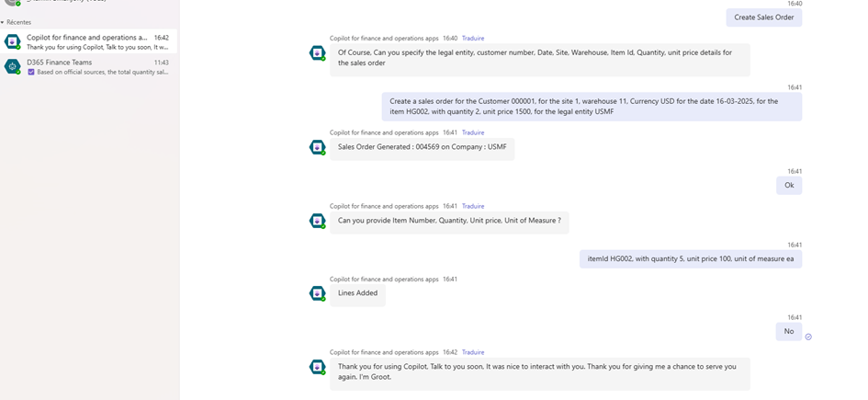Translate the "Can you provide Item Number" message
868x400 pixels.
tap(472, 206)
